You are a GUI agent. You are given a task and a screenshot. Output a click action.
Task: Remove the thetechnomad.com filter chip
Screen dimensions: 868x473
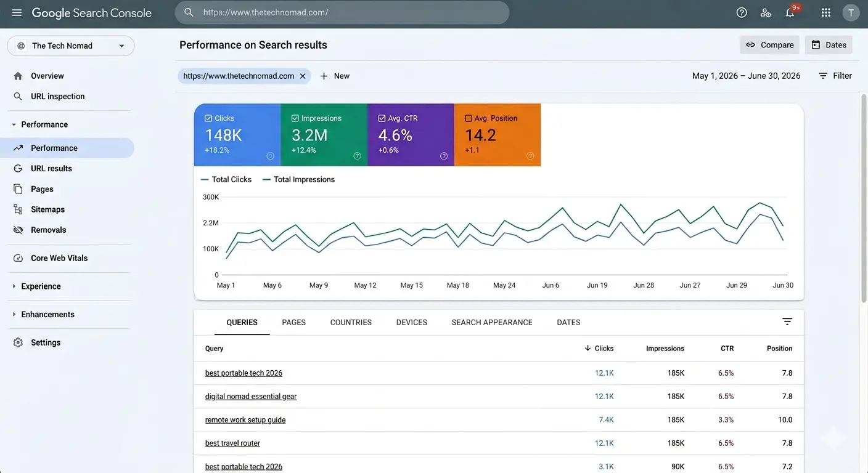(x=302, y=75)
